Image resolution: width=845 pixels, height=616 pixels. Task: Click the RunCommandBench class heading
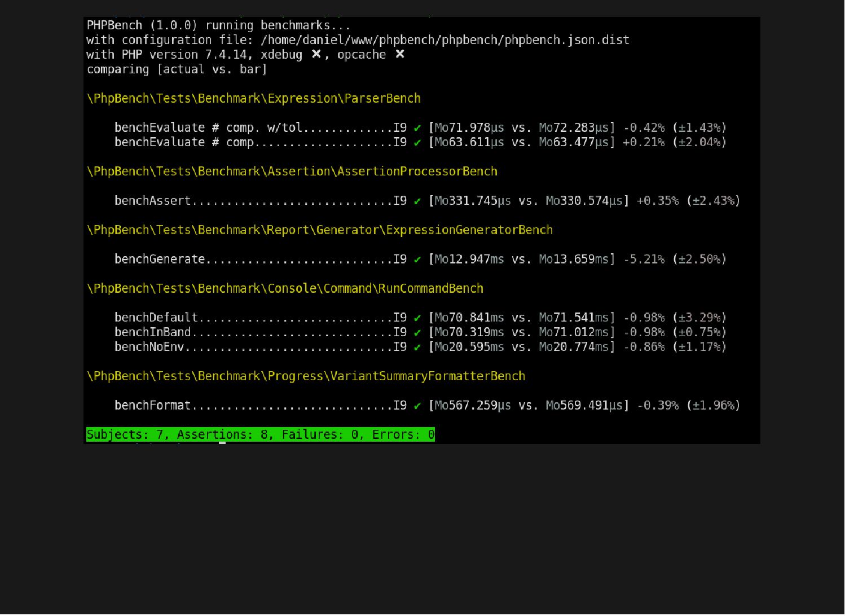(x=285, y=289)
